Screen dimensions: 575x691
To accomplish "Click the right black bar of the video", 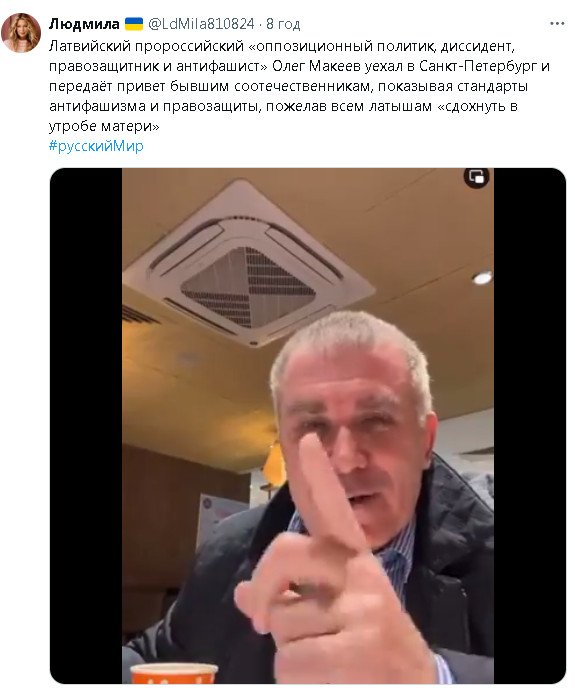I will [x=530, y=426].
